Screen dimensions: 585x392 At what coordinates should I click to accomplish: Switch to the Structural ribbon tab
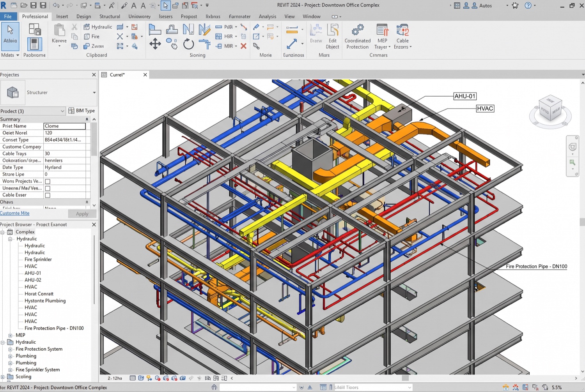(x=110, y=16)
